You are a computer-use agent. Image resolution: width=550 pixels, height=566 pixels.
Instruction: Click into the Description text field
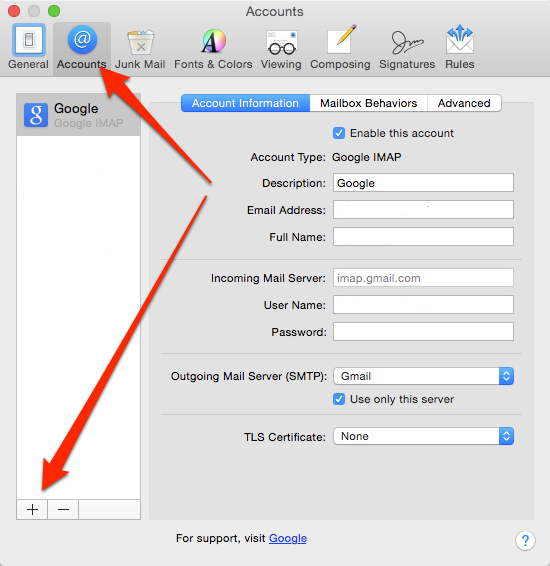(x=423, y=183)
